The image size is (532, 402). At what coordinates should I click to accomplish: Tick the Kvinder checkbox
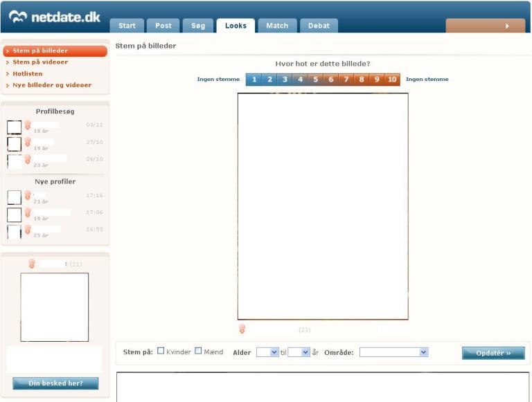(161, 351)
